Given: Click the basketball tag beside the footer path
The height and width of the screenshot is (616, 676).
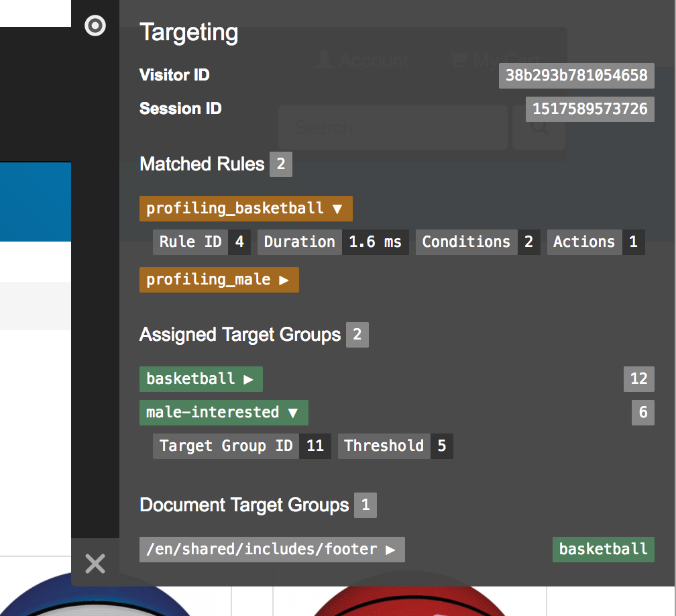Looking at the screenshot, I should pos(603,549).
